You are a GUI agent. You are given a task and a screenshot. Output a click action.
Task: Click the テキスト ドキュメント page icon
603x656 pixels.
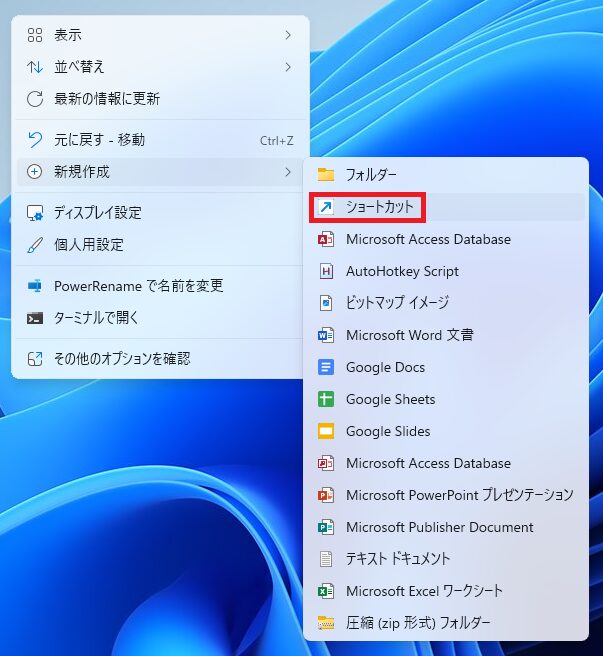[326, 559]
